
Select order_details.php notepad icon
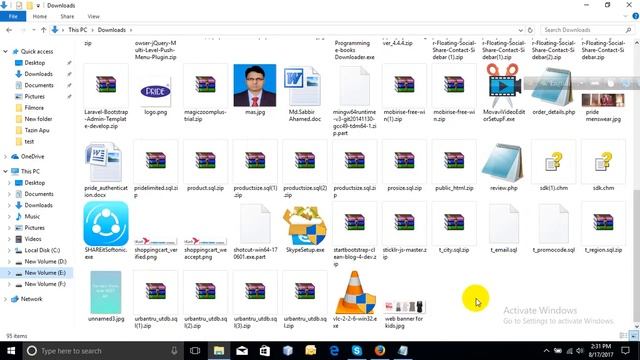[553, 87]
